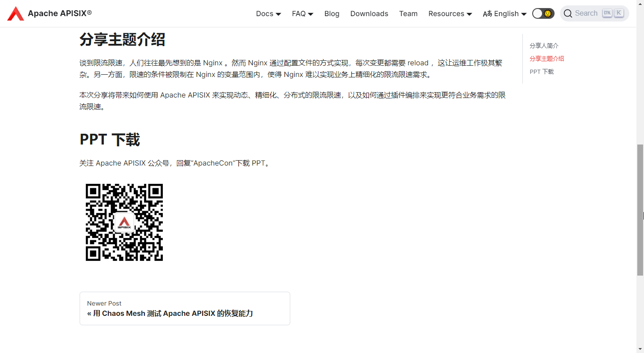Screen dimensions: 644x353
Task: Expand the FAQ dropdown menu
Action: point(302,14)
